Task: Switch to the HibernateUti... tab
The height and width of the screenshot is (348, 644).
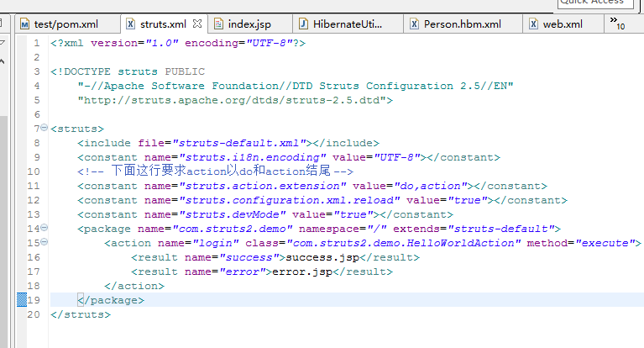Action: (348, 24)
